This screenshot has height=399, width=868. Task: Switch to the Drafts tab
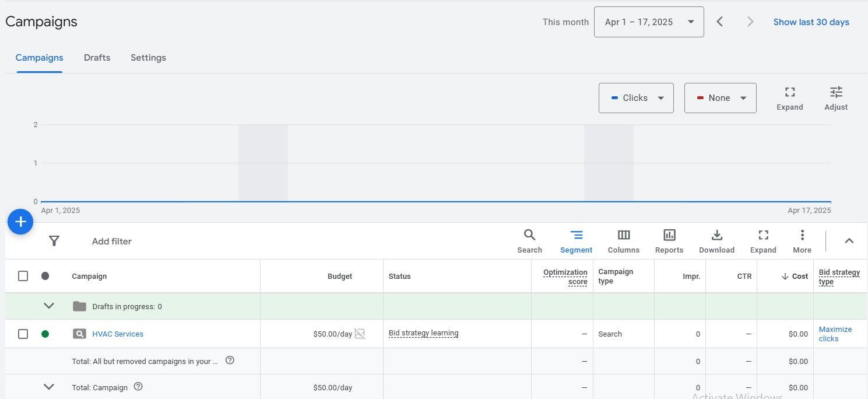point(97,58)
